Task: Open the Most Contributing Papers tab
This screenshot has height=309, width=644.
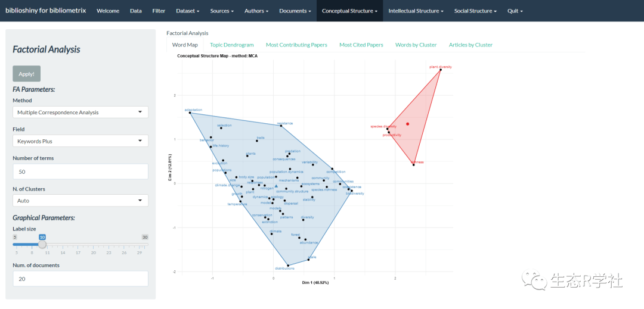Action: [296, 45]
